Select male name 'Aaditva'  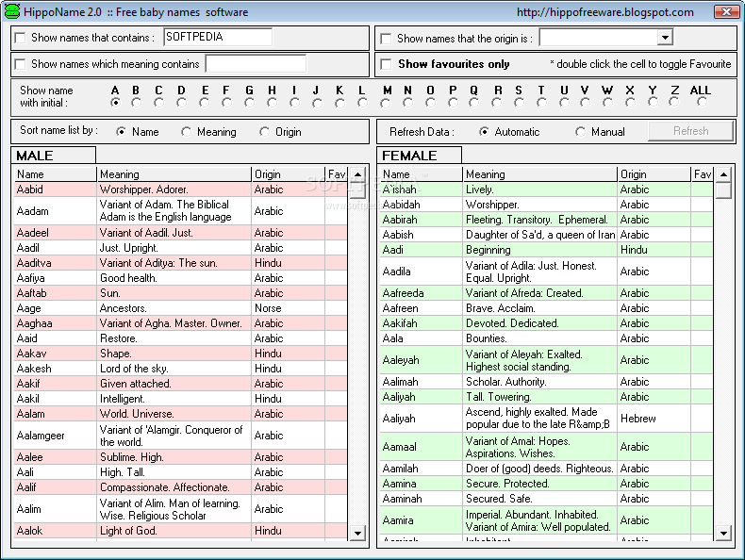55,263
